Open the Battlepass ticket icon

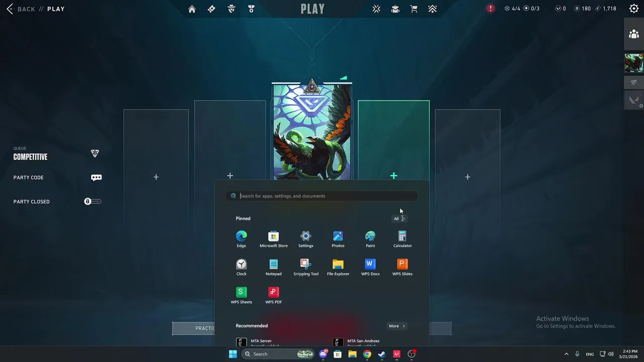(211, 9)
